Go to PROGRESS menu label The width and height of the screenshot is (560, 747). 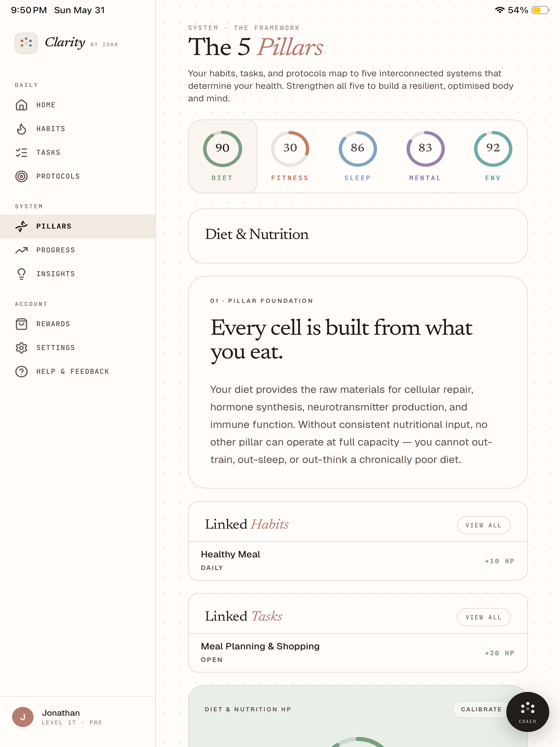[56, 250]
